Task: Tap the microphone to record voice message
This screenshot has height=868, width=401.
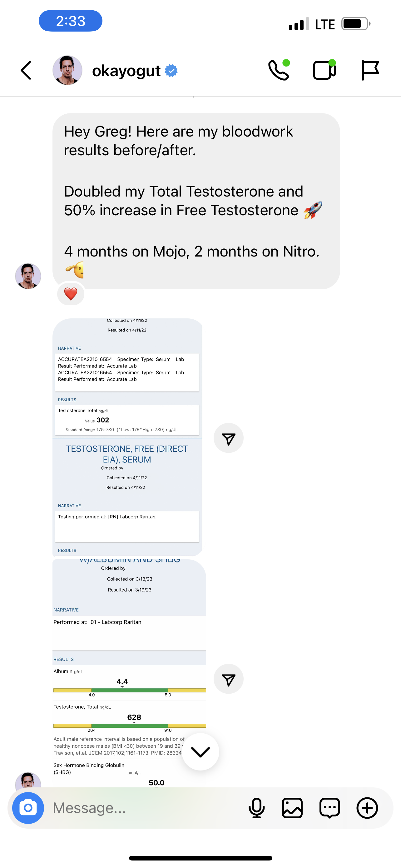Action: 257,808
